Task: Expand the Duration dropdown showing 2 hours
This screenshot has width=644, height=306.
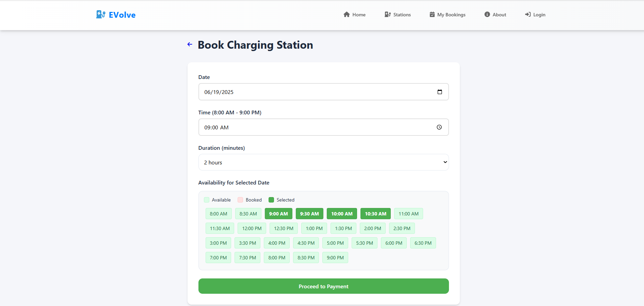Action: point(323,162)
